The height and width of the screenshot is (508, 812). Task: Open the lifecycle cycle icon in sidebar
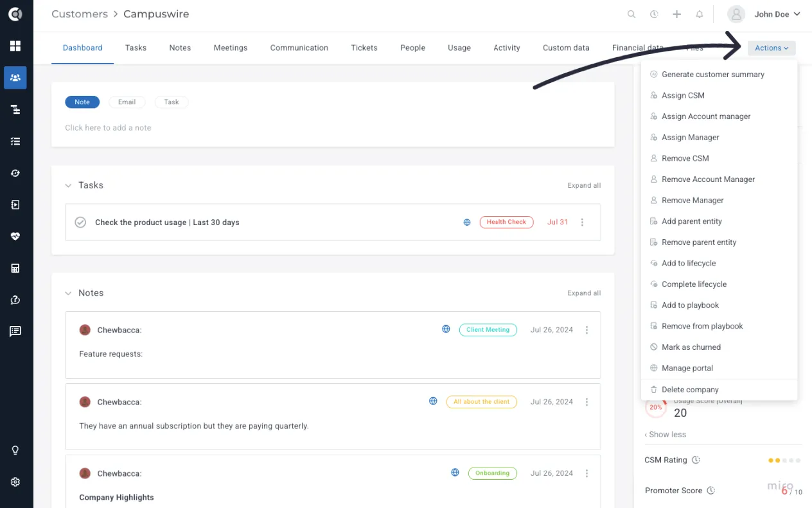15,173
